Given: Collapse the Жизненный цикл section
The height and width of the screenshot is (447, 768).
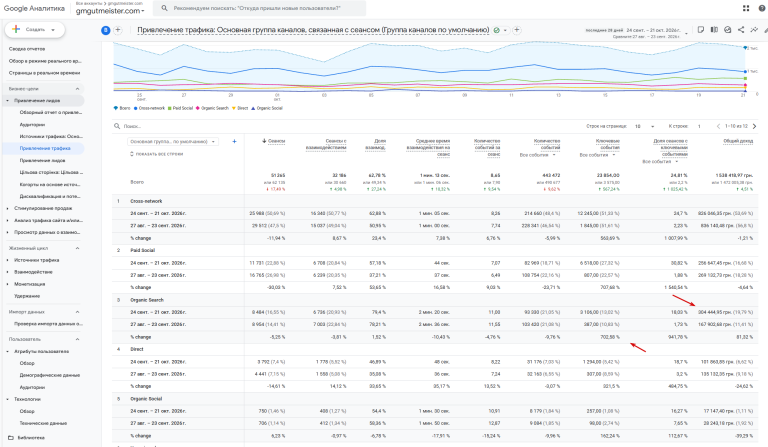Looking at the screenshot, I should (x=77, y=248).
